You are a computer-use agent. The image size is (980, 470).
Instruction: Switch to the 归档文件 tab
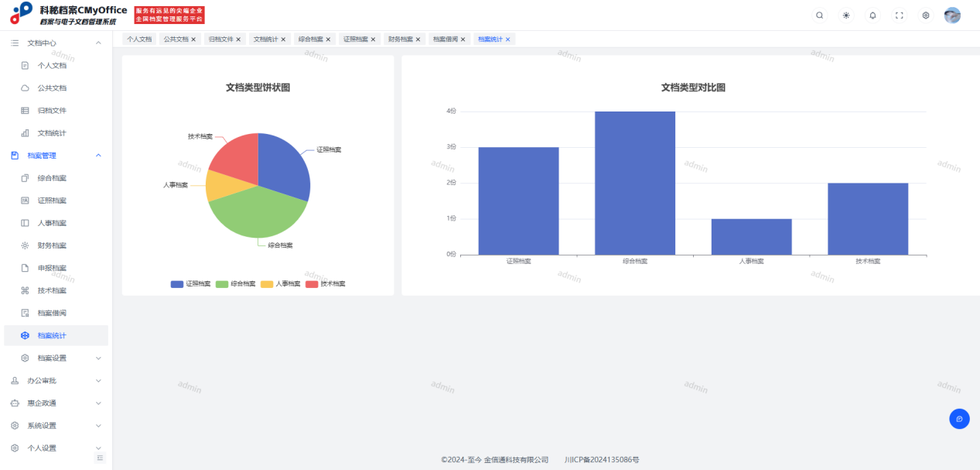(x=220, y=39)
